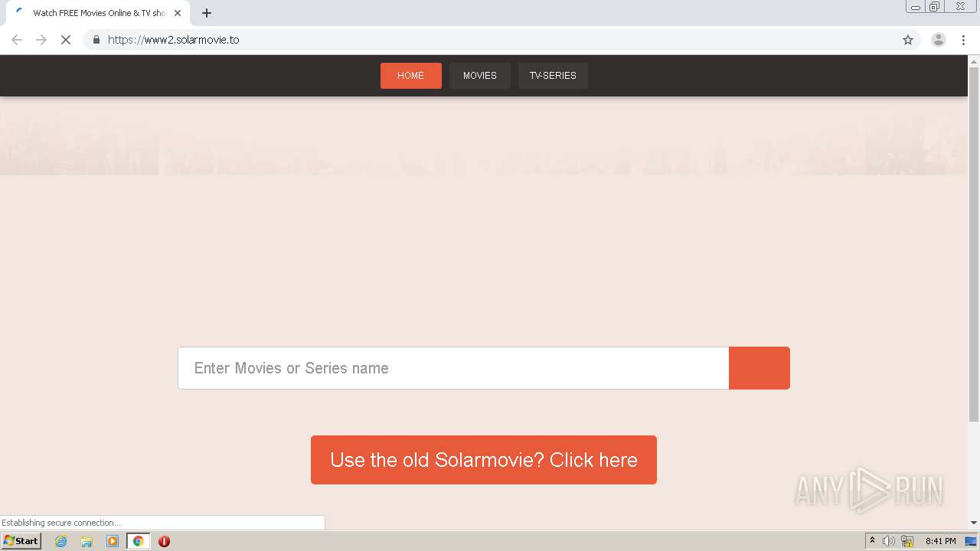This screenshot has height=551, width=980.
Task: Click the scrollbar up arrow
Action: pyautogui.click(x=974, y=60)
